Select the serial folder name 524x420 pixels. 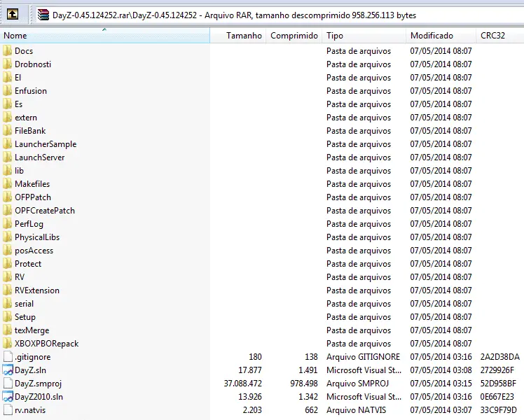click(x=24, y=304)
